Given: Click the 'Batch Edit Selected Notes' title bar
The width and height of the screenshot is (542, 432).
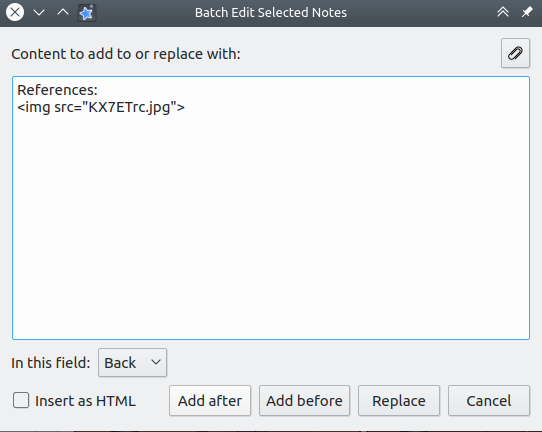Looking at the screenshot, I should point(271,12).
